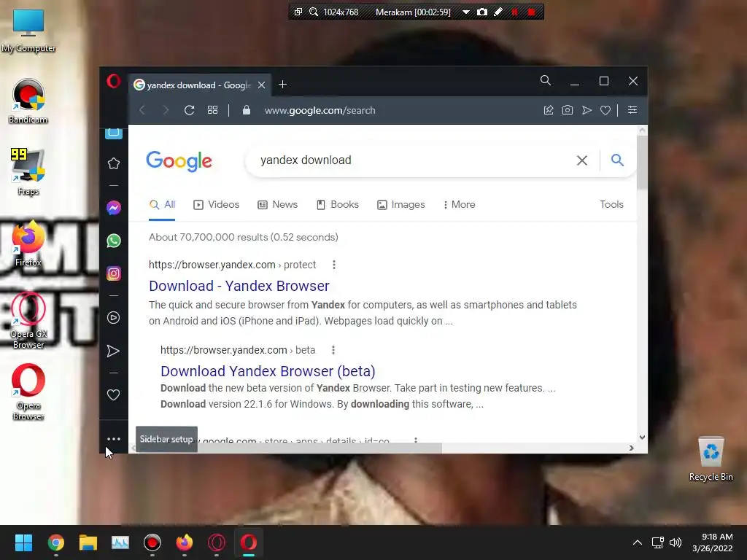Click the browser.yandex.com › protect URL text
The height and width of the screenshot is (560, 747).
[233, 265]
